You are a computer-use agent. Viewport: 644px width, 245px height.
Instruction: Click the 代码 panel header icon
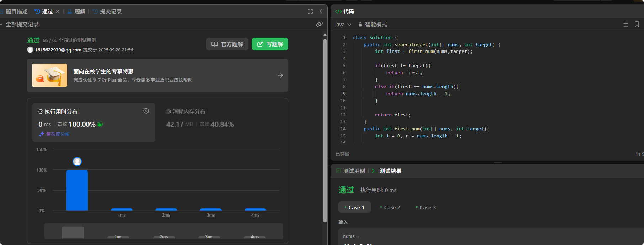point(338,11)
